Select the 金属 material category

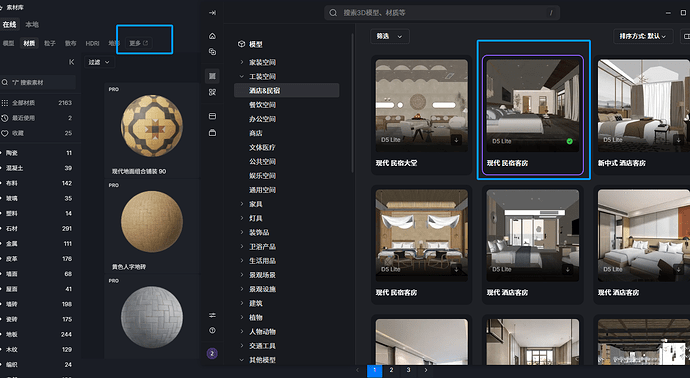click(x=37, y=243)
